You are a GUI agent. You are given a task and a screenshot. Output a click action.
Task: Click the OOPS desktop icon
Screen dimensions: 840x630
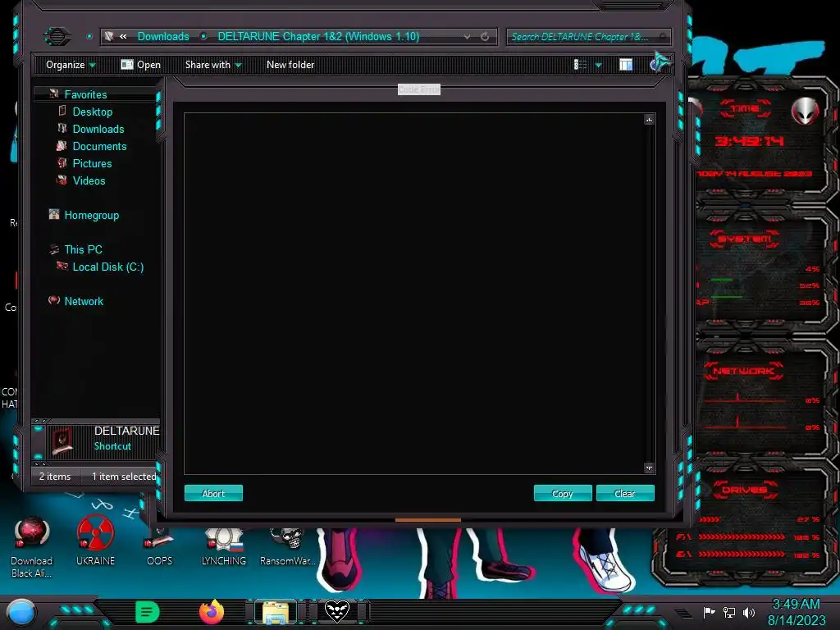click(x=159, y=546)
